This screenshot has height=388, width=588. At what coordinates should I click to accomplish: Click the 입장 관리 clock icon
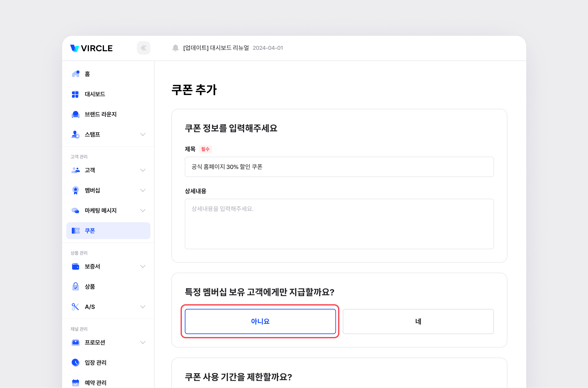coord(76,363)
